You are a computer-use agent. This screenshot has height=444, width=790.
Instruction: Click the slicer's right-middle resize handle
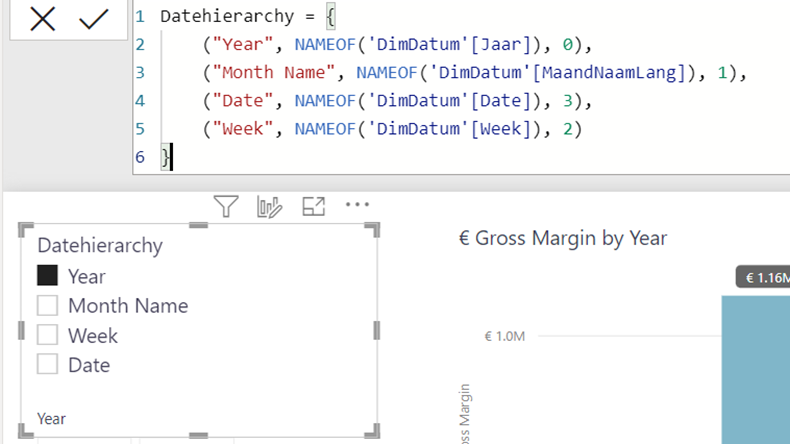377,330
